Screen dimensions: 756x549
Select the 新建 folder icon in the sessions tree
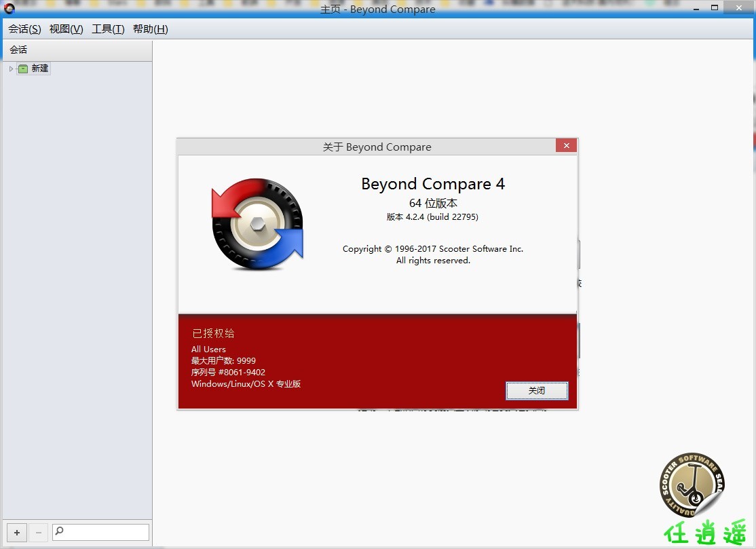click(23, 69)
